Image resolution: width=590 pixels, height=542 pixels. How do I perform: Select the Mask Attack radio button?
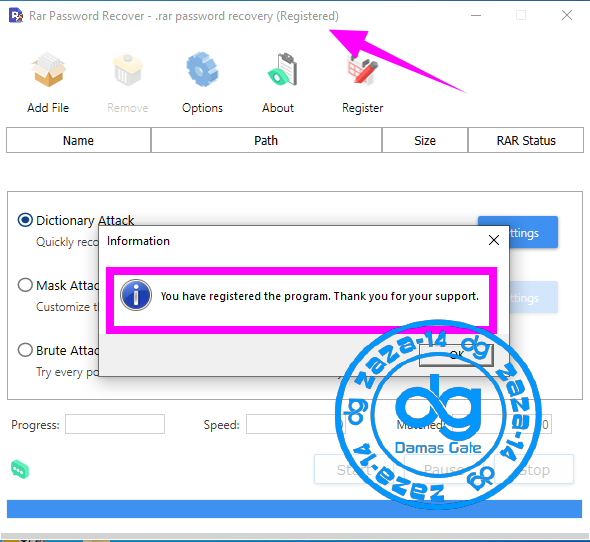25,285
